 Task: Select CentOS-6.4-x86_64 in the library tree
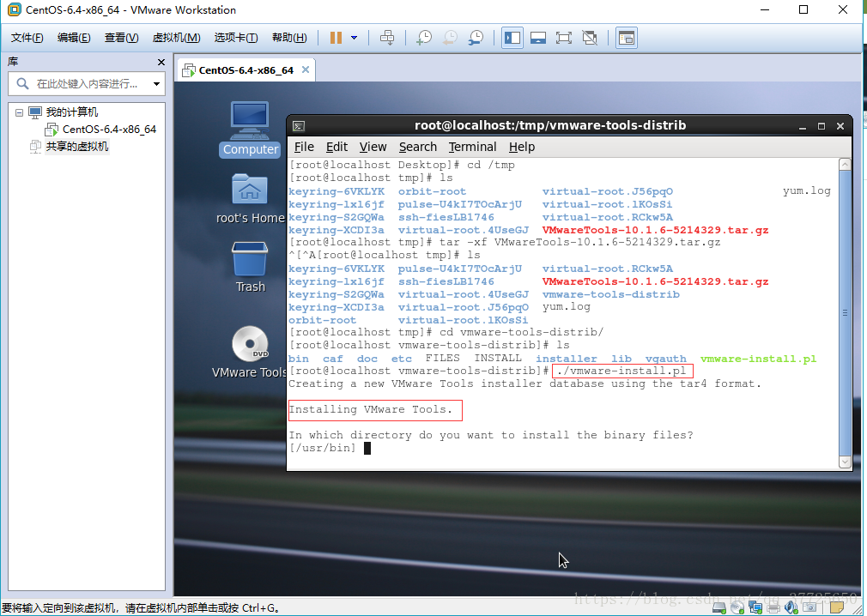(x=110, y=130)
